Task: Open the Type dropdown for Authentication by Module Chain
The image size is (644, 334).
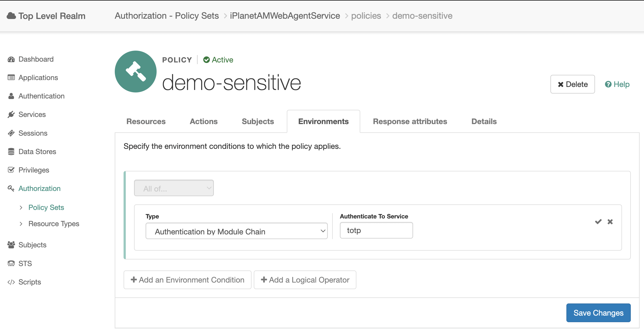Action: coord(236,231)
